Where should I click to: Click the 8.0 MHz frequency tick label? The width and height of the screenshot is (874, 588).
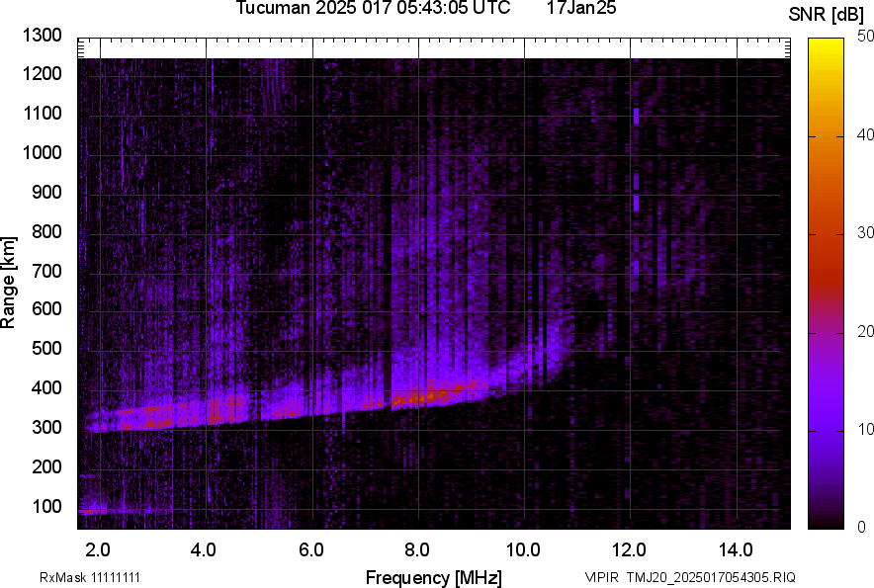tap(416, 549)
